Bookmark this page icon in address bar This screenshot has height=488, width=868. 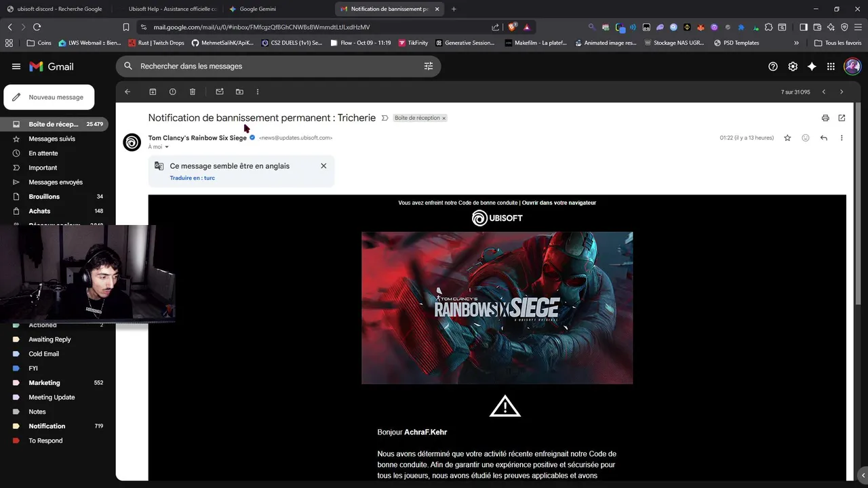(126, 27)
